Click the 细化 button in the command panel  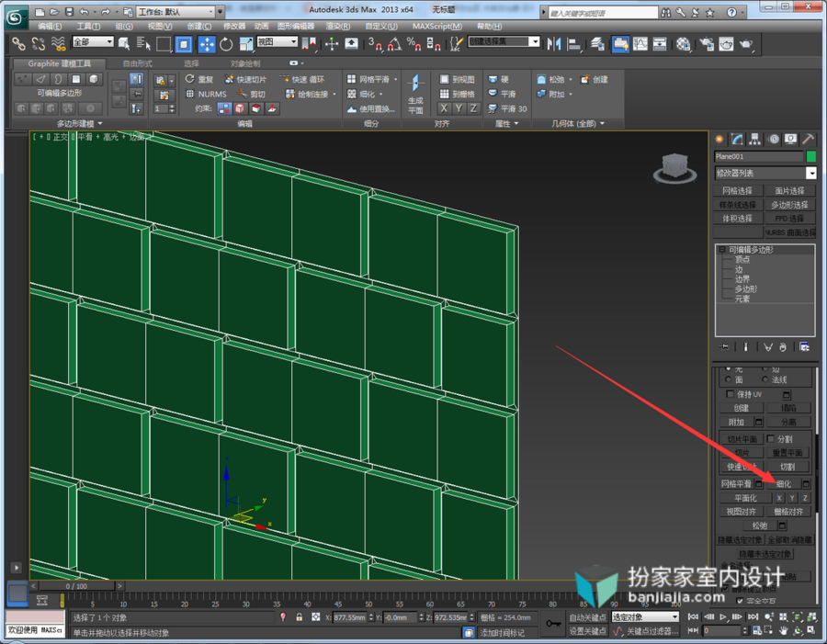tap(784, 483)
